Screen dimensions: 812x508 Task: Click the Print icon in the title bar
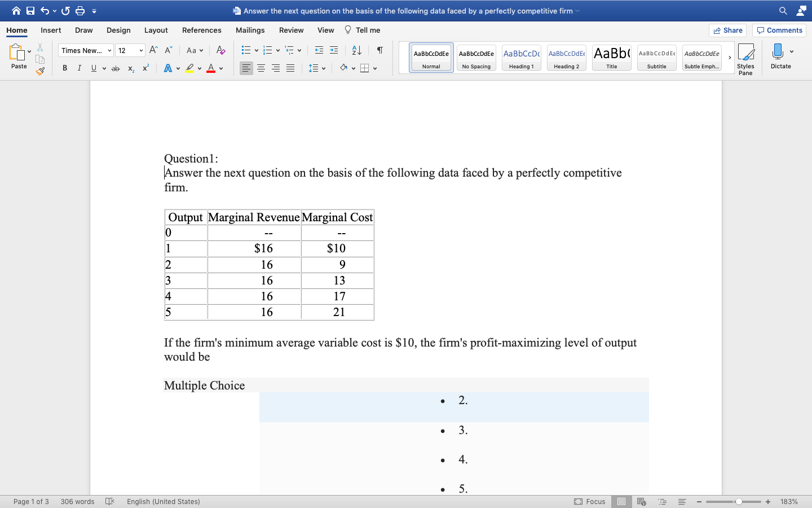coord(78,10)
